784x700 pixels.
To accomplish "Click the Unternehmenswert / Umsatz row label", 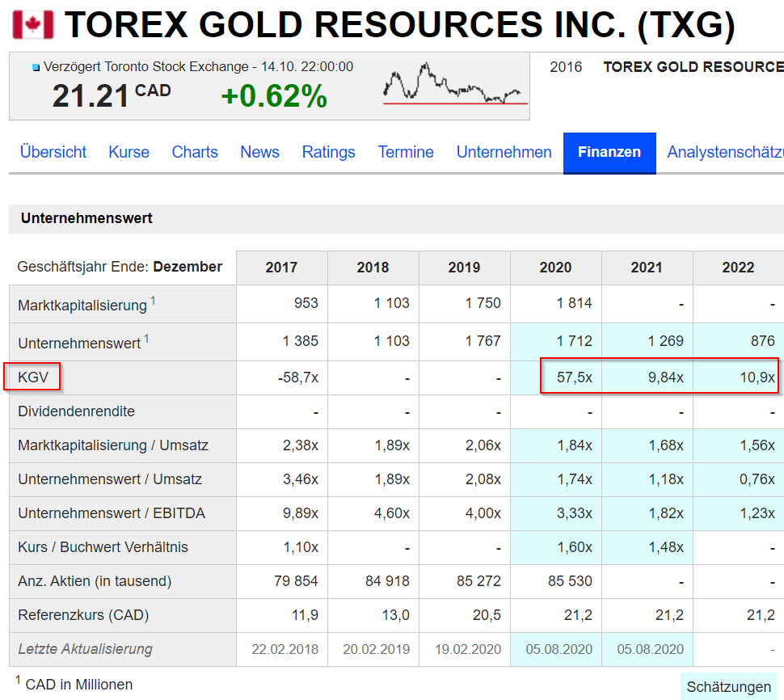I will pos(110,479).
